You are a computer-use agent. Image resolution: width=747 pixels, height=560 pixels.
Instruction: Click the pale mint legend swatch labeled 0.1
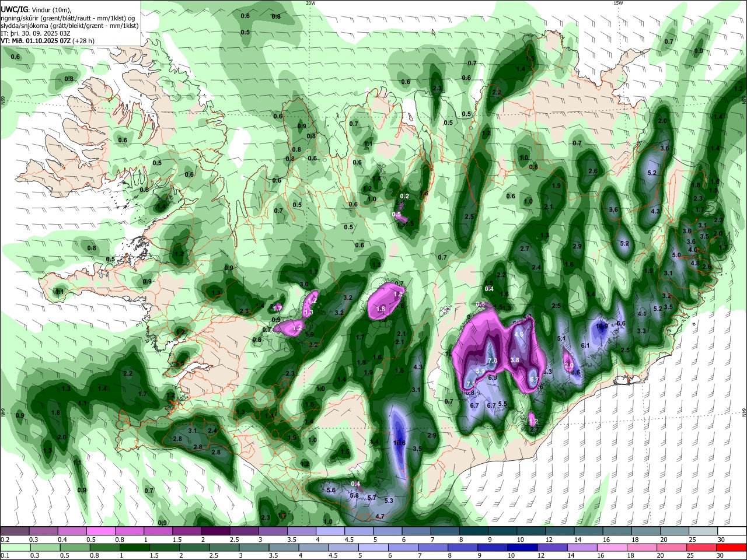16,547
